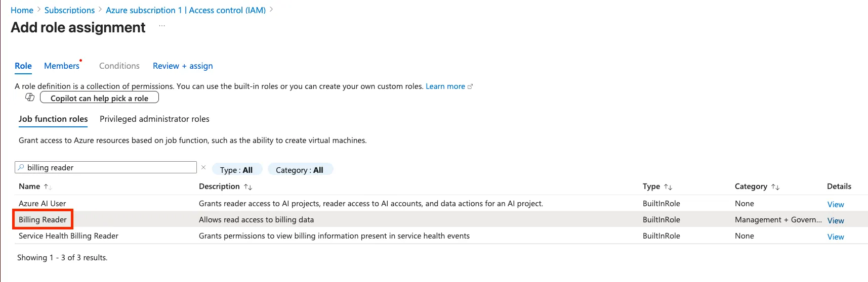Screen dimensions: 868x282
Task: Sort by Type column arrows icon
Action: click(x=668, y=187)
